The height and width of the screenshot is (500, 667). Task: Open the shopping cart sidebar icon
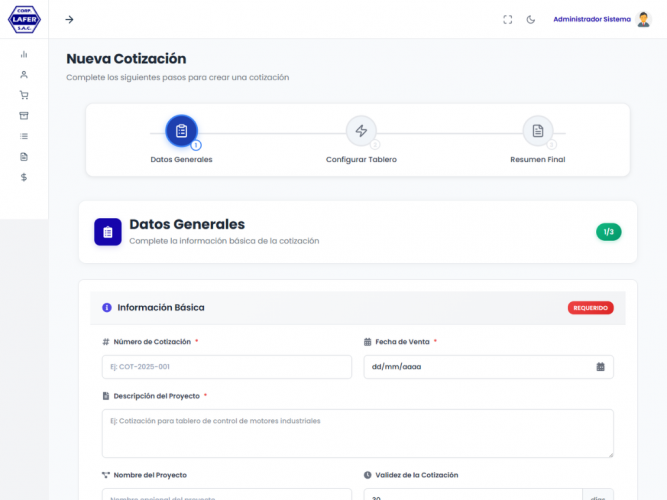(x=24, y=95)
